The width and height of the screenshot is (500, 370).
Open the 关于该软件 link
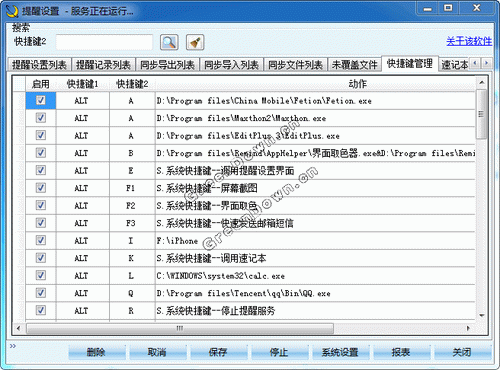point(469,41)
